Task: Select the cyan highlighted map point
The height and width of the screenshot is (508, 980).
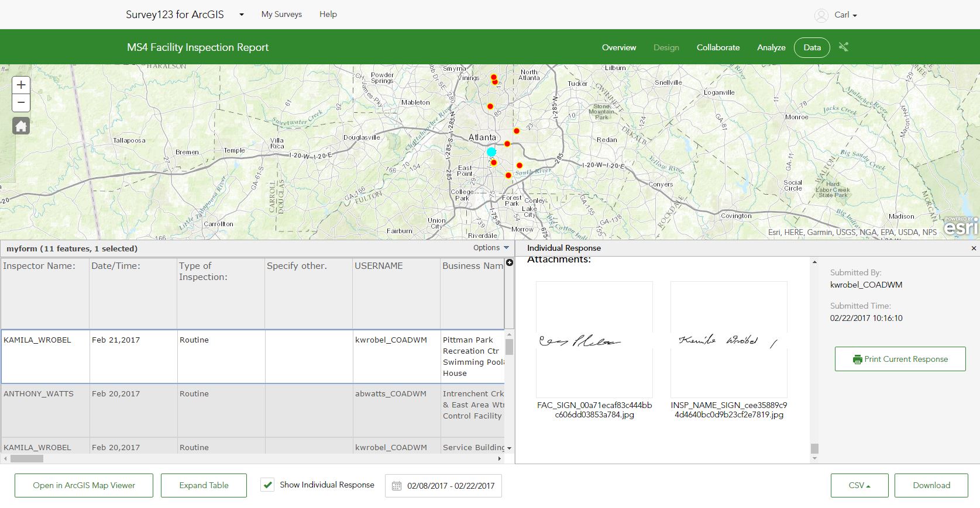Action: pos(491,152)
